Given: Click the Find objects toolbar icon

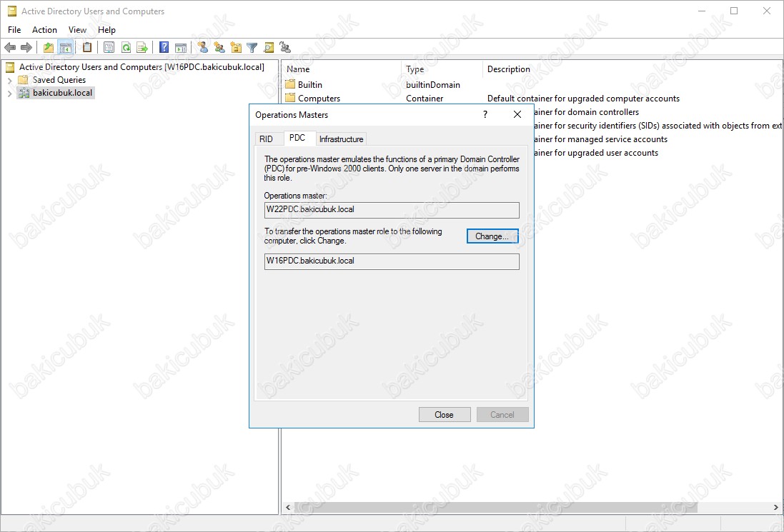Looking at the screenshot, I should click(269, 47).
